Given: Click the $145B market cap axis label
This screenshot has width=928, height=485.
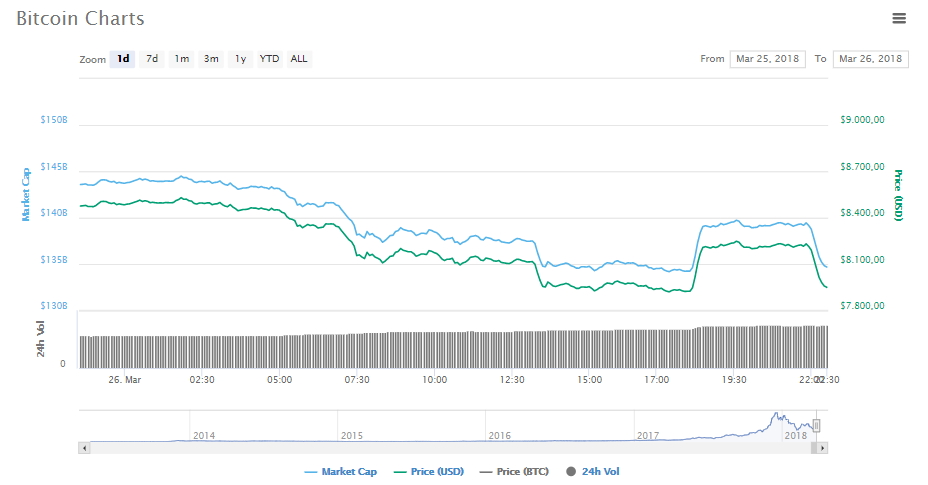Looking at the screenshot, I should click(x=54, y=166).
